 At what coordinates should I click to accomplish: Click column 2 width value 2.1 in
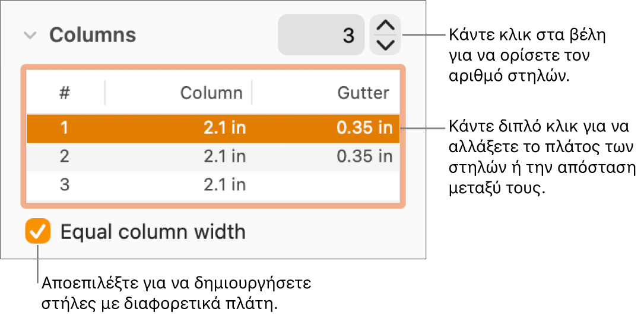click(224, 156)
